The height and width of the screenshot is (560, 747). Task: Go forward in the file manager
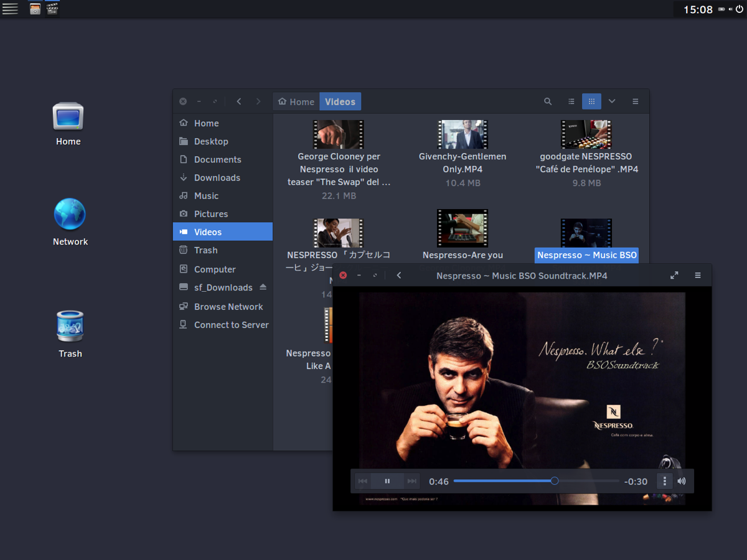[x=258, y=101]
